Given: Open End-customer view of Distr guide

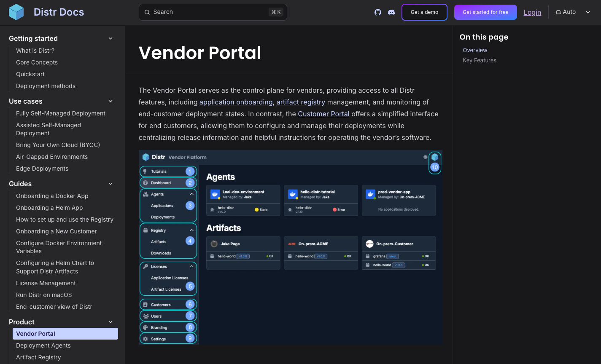Looking at the screenshot, I should pos(54,307).
